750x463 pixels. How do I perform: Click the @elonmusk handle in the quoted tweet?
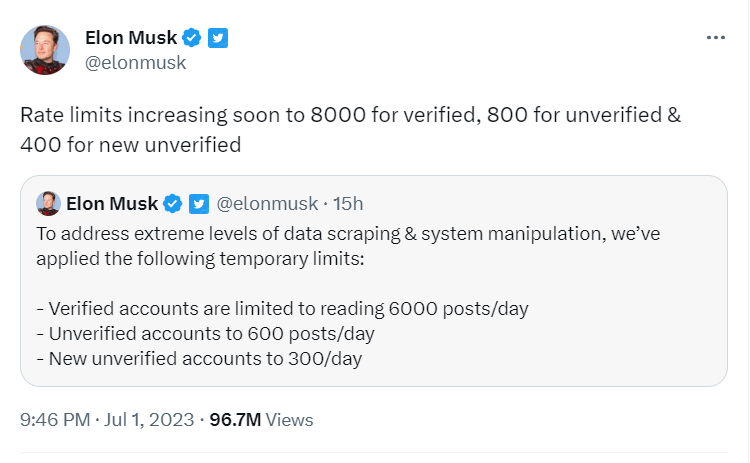pos(266,204)
